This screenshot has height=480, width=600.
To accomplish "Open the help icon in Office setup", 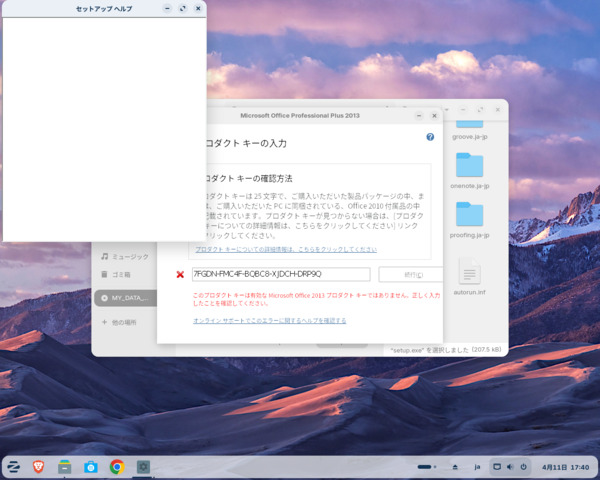I will 430,137.
